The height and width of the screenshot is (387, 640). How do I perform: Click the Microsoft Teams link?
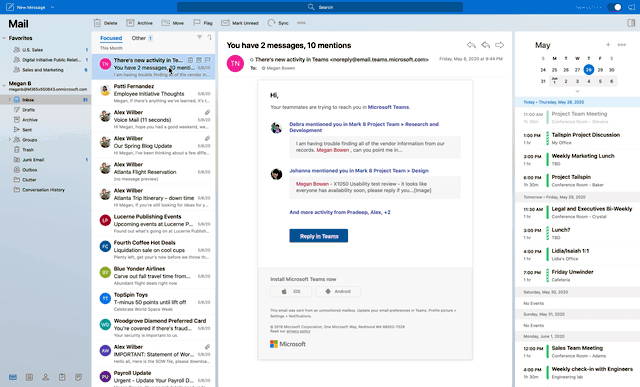389,107
